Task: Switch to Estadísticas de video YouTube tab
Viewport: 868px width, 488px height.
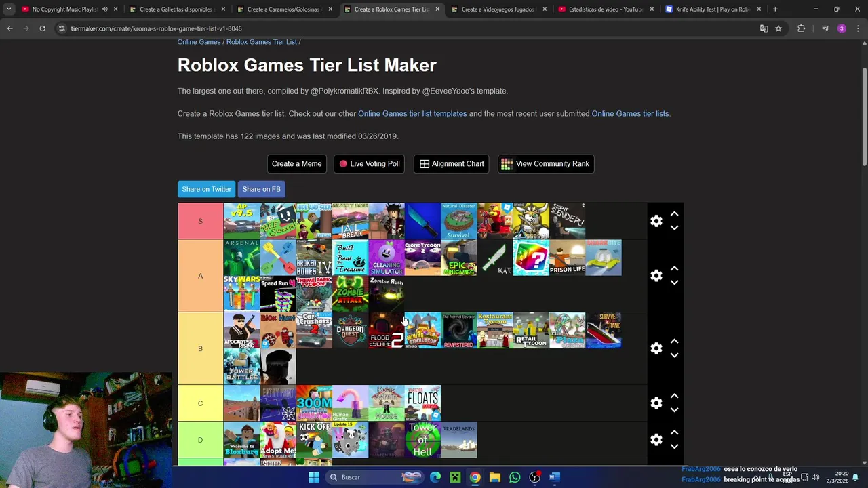Action: [x=606, y=9]
